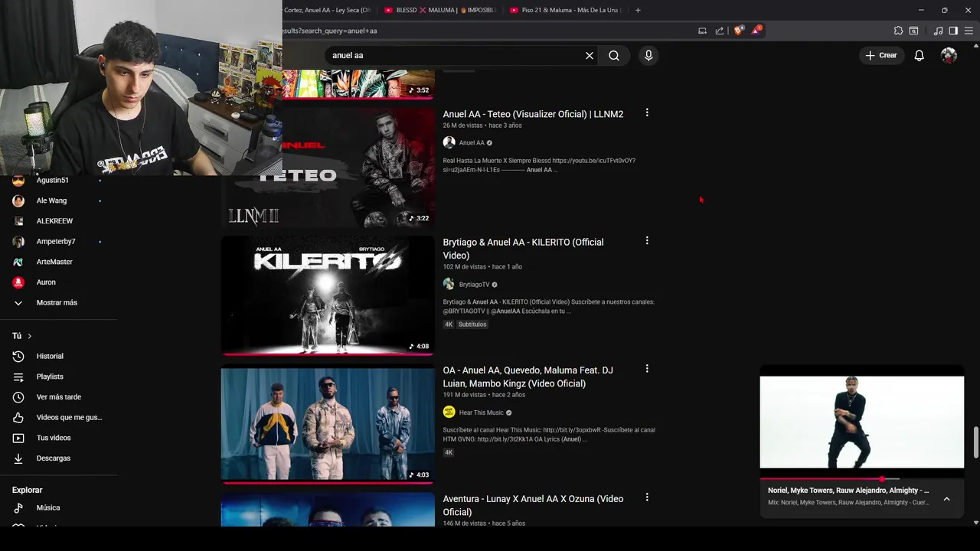The height and width of the screenshot is (551, 980).
Task: Open the Historial clock icon
Action: (18, 356)
